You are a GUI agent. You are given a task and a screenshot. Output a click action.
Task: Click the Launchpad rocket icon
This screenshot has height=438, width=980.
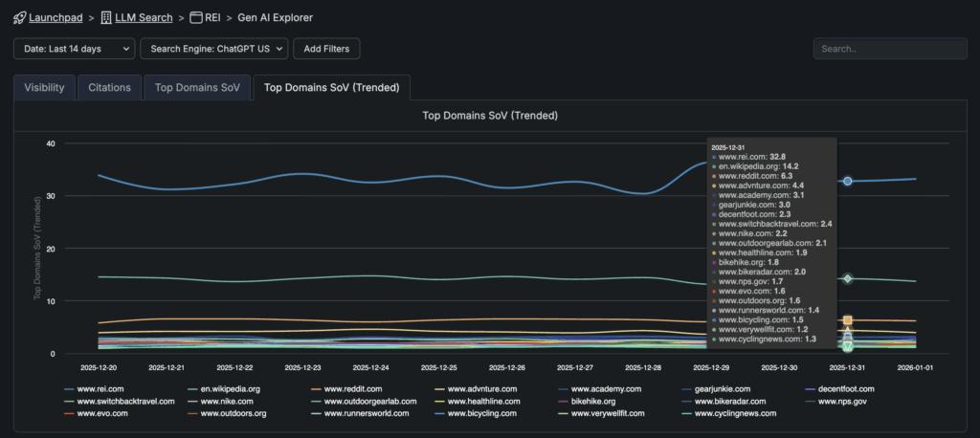20,17
